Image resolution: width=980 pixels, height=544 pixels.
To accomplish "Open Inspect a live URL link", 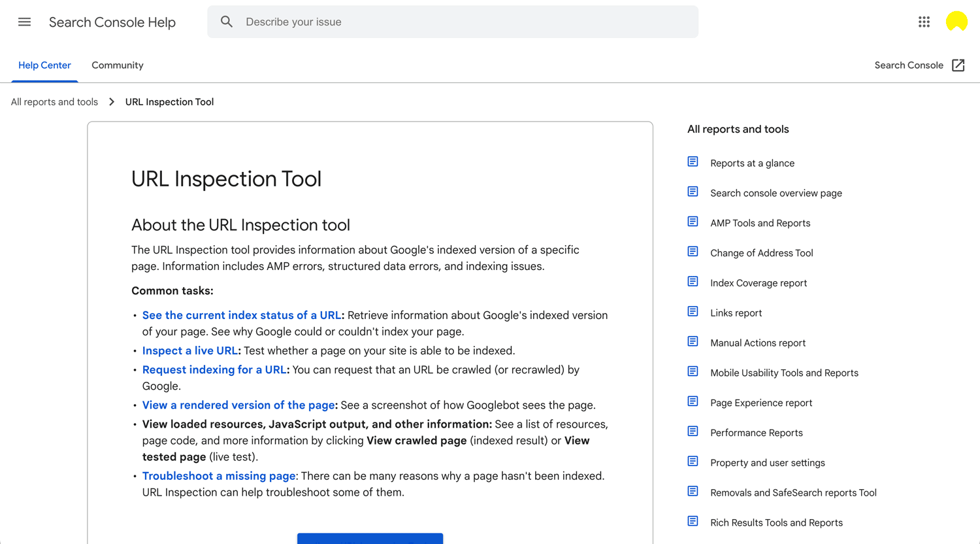I will click(x=190, y=350).
